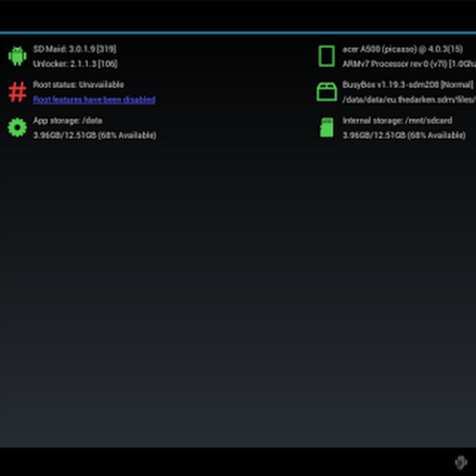This screenshot has width=476, height=476.
Task: Click the icon in the bottom system bar
Action: tap(461, 462)
